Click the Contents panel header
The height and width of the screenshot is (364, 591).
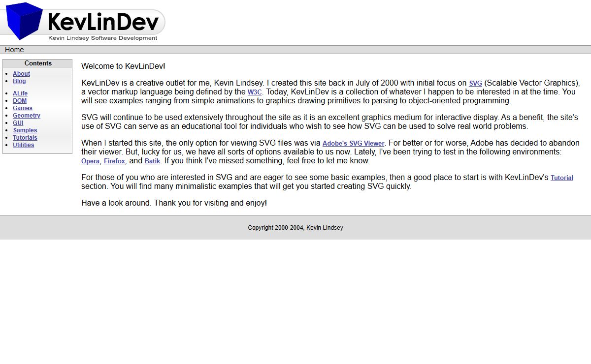[x=38, y=63]
